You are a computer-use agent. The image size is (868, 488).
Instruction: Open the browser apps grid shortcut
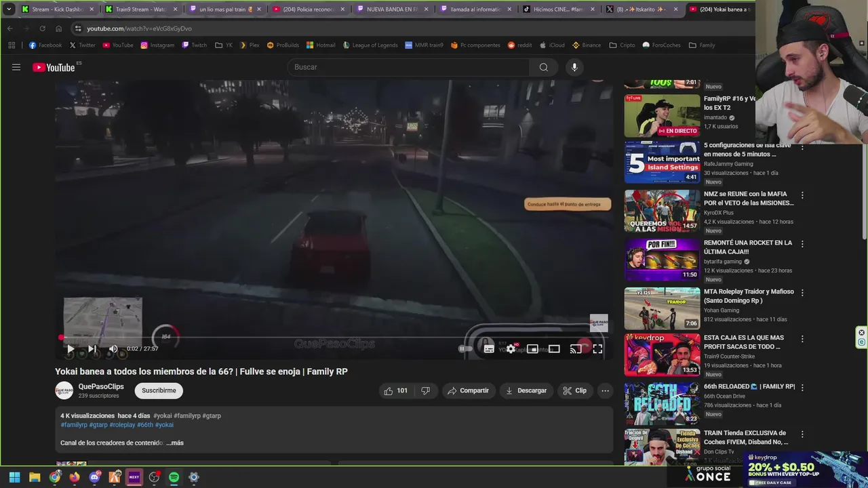click(12, 45)
